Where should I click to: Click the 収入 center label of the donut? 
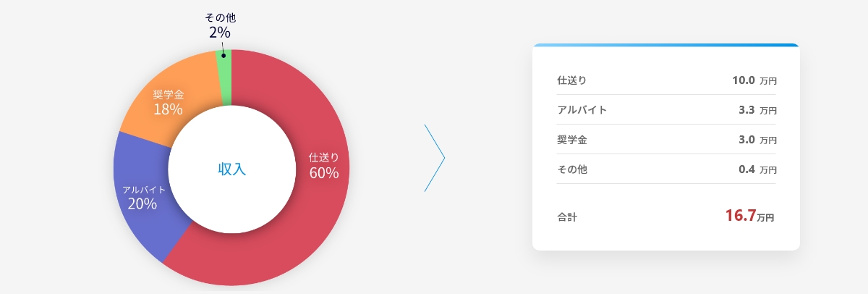tap(231, 169)
